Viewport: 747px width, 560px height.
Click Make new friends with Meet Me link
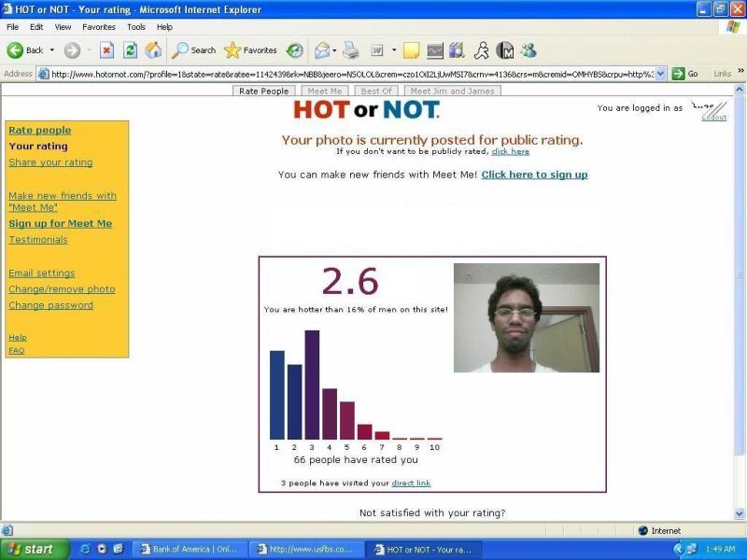(63, 202)
